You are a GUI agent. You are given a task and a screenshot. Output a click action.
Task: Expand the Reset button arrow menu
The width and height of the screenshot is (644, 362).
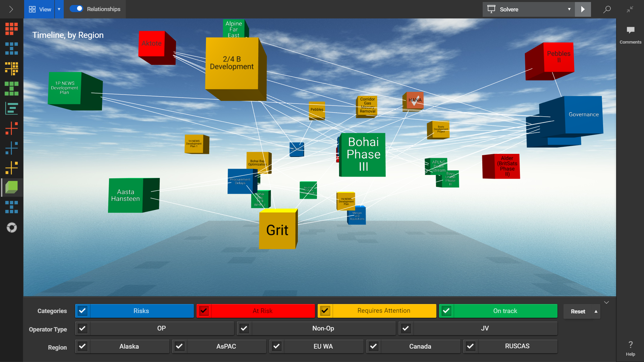(596, 311)
